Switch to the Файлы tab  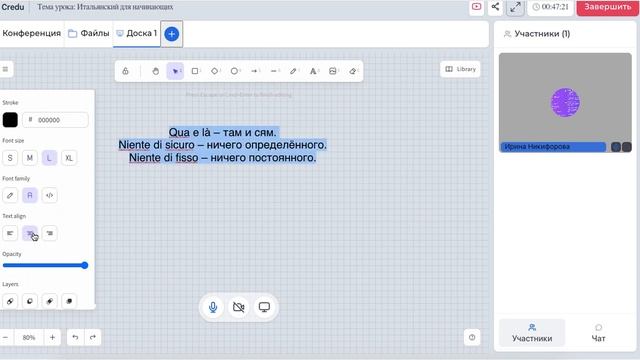[89, 33]
